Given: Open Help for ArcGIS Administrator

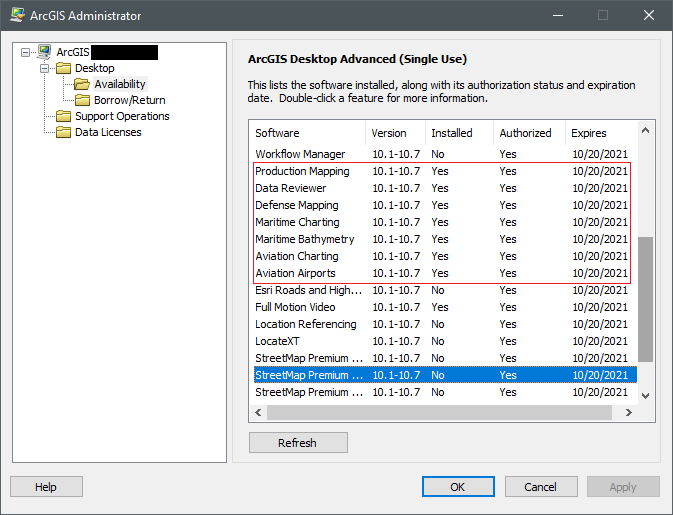Looking at the screenshot, I should coord(46,487).
